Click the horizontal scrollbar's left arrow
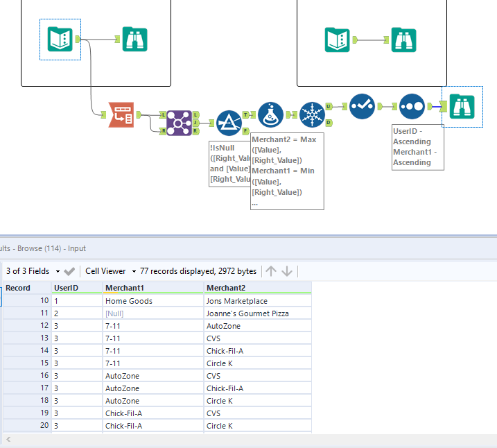 click(8, 439)
